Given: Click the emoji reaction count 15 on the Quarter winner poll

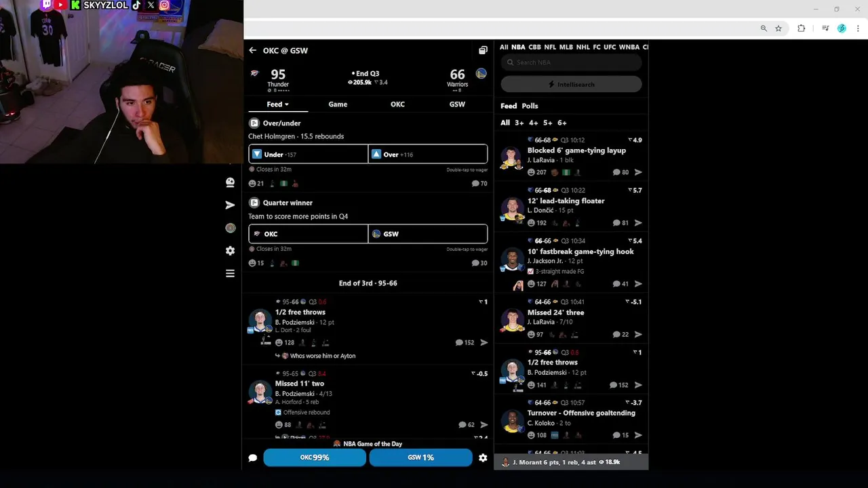Looking at the screenshot, I should (256, 263).
